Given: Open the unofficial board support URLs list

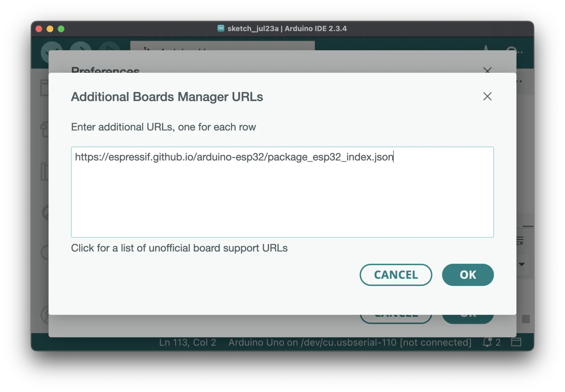Looking at the screenshot, I should (179, 248).
